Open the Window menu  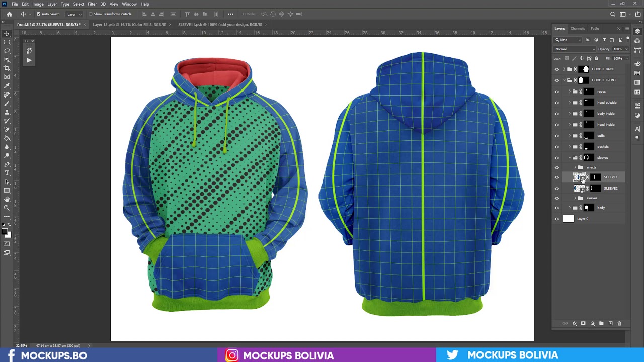129,4
